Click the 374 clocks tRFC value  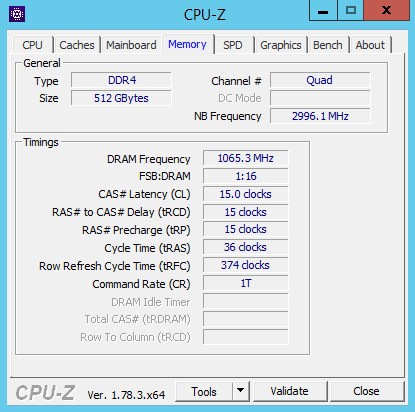(x=246, y=265)
